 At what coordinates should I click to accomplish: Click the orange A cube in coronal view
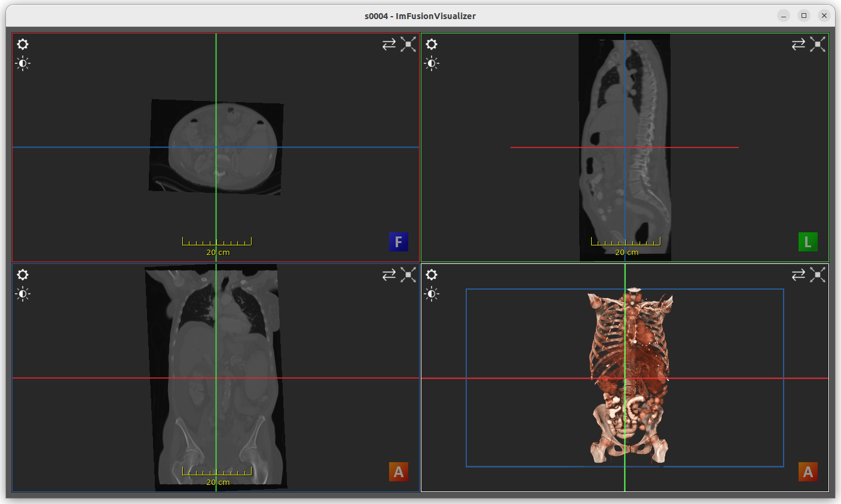pyautogui.click(x=399, y=472)
